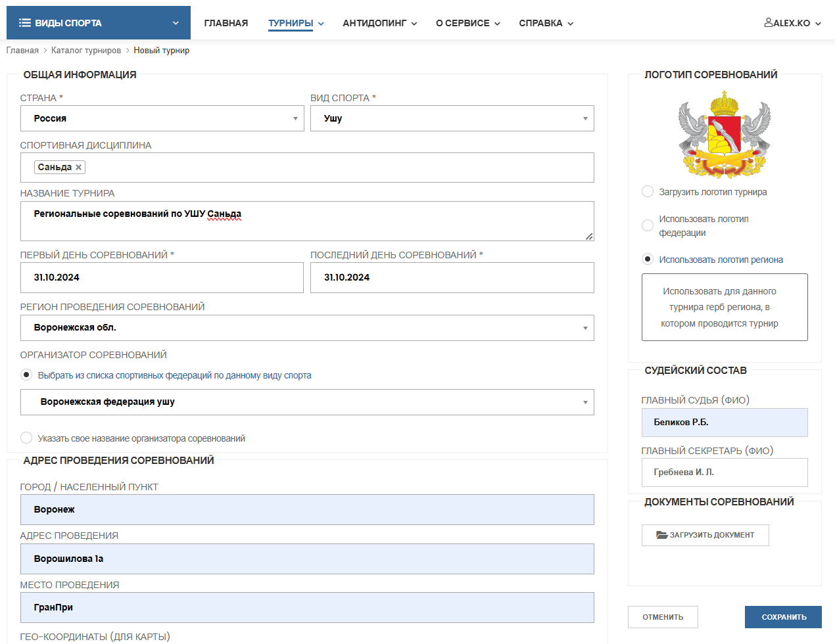Select Загрузить логотип турнира option
The image size is (835, 644).
tap(648, 191)
